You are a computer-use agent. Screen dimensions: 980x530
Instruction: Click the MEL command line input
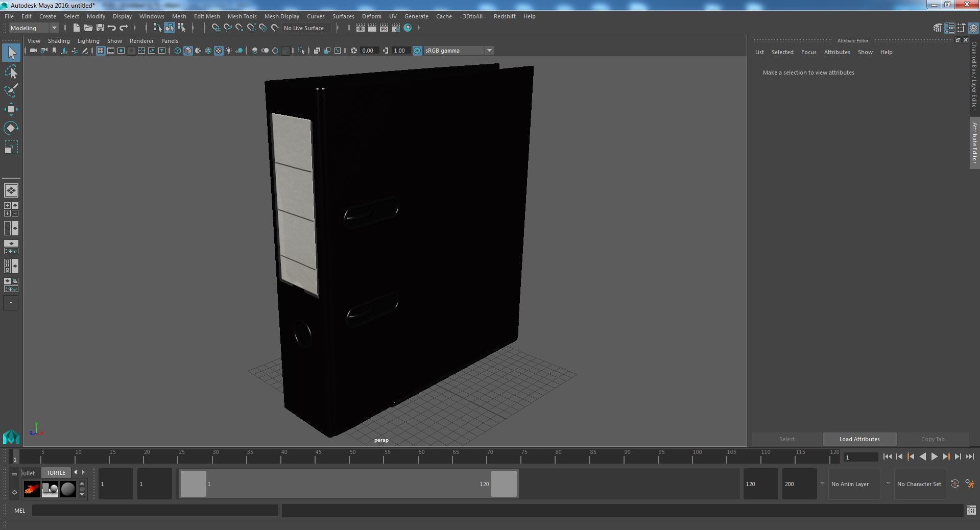[155, 510]
